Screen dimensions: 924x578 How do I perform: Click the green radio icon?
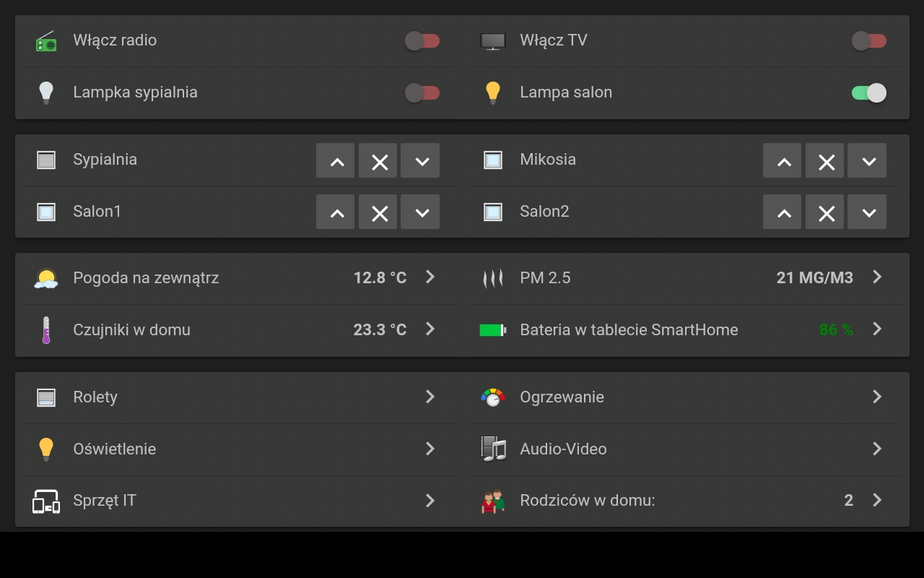[x=46, y=41]
